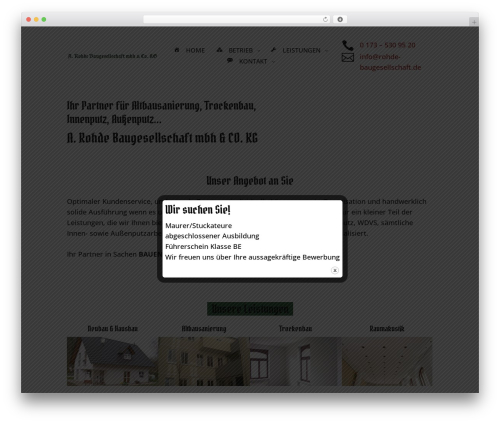This screenshot has width=500, height=423.
Task: Click the envelope mail icon
Action: 348,58
